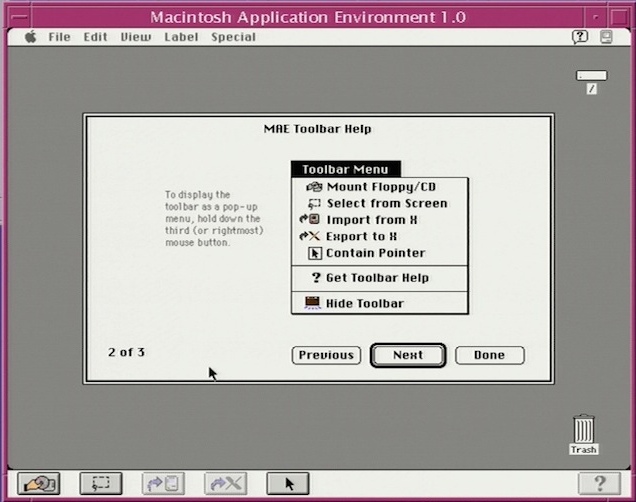The width and height of the screenshot is (636, 502).
Task: Click the Import from X toolbar button
Action: 163,483
